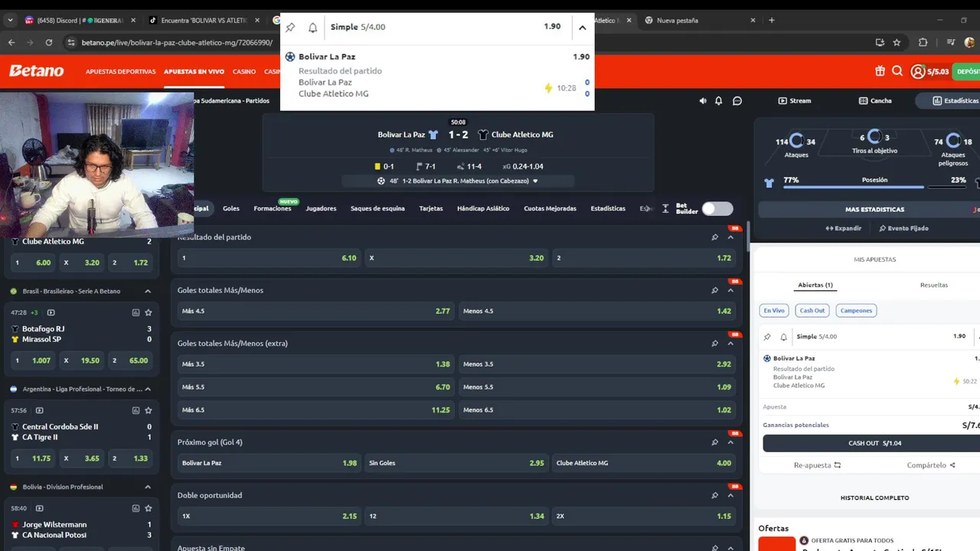Open the Hándicap Asiático tab
The image size is (980, 551).
pyautogui.click(x=483, y=208)
